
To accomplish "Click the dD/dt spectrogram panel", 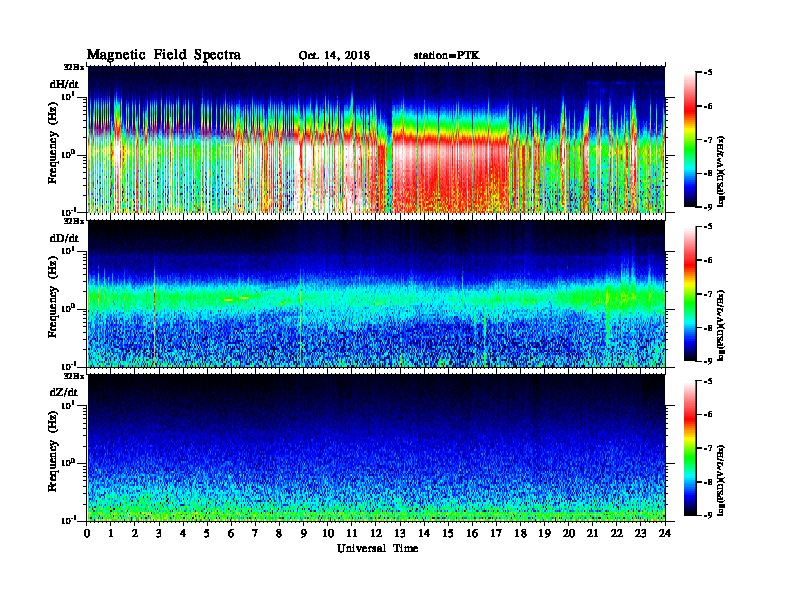I will coord(376,294).
